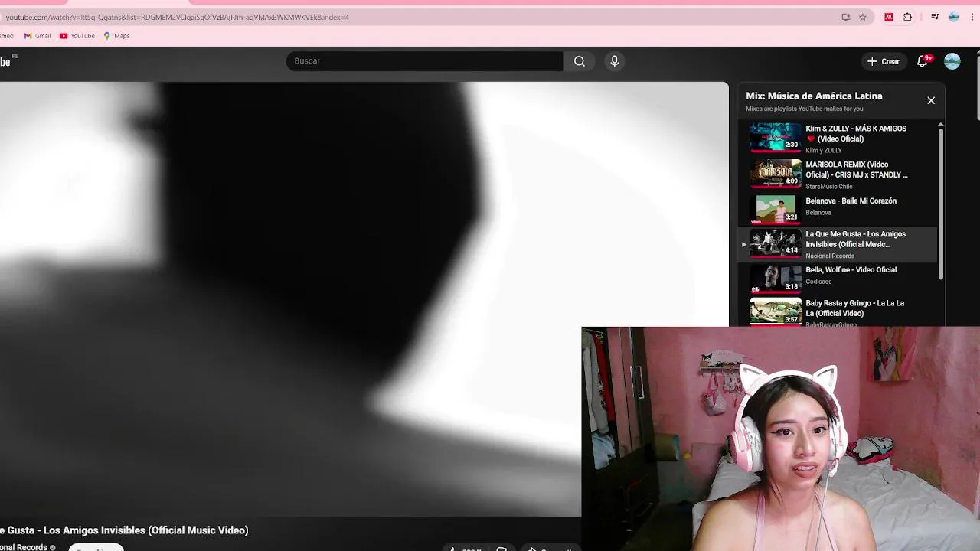Open the Maps bookmark
Screen dimensions: 980x551
click(116, 36)
